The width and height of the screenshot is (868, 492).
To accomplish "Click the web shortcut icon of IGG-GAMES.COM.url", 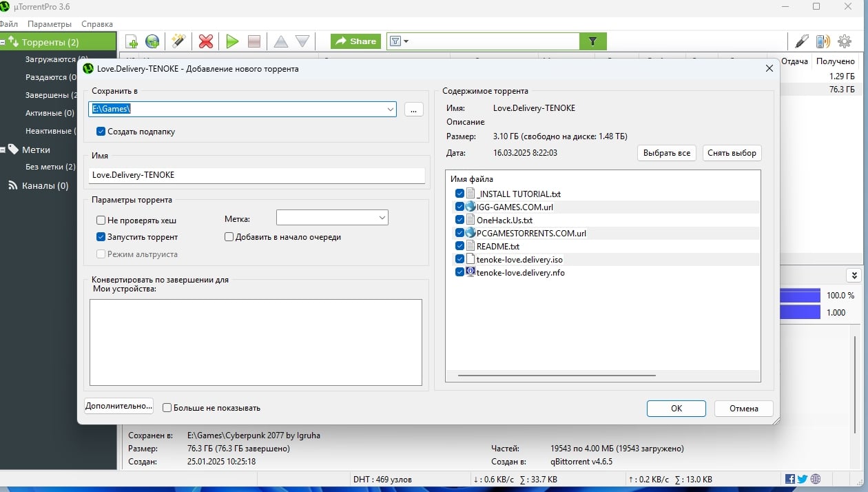I will pyautogui.click(x=471, y=206).
